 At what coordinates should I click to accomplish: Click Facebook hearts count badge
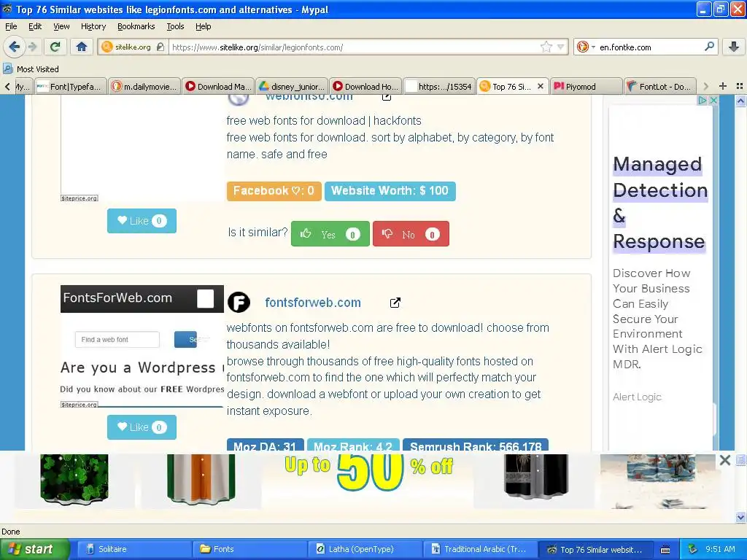click(x=274, y=191)
